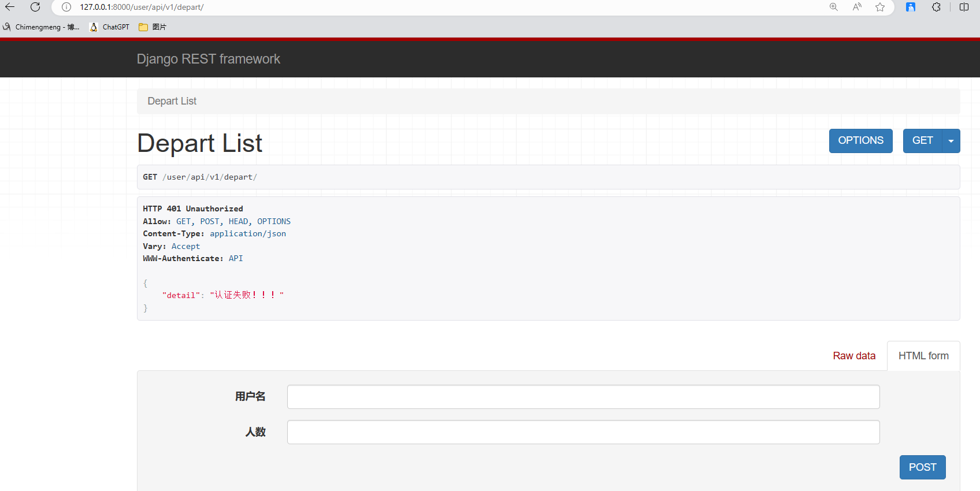Viewport: 980px width, 491px height.
Task: Open the blue extension icon
Action: pos(911,7)
